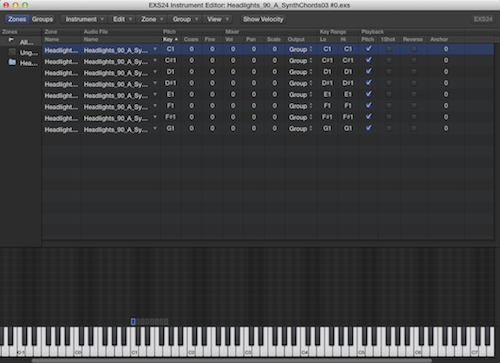
Task: Open audio file dropdown for C1 zone
Action: pyautogui.click(x=155, y=49)
